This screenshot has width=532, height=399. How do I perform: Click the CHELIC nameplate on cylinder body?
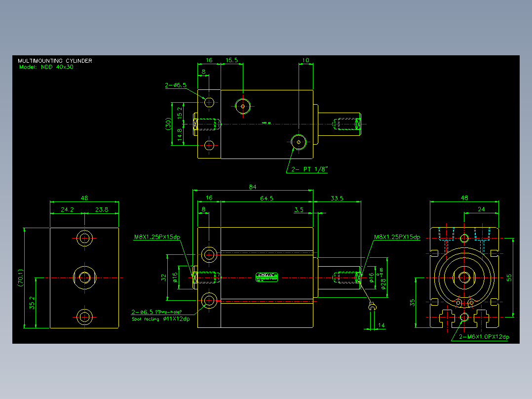(266, 277)
